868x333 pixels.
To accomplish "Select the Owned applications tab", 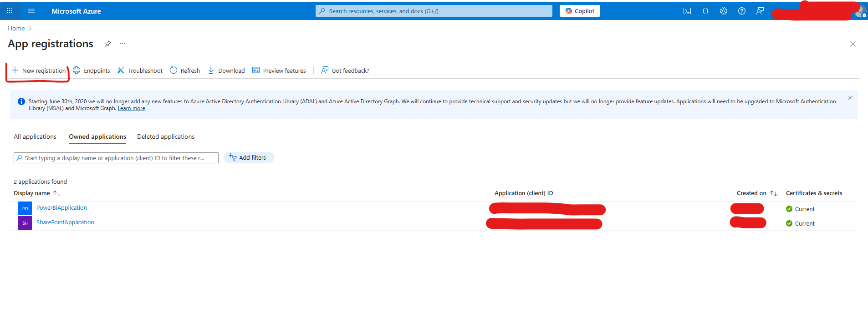I will pos(97,136).
